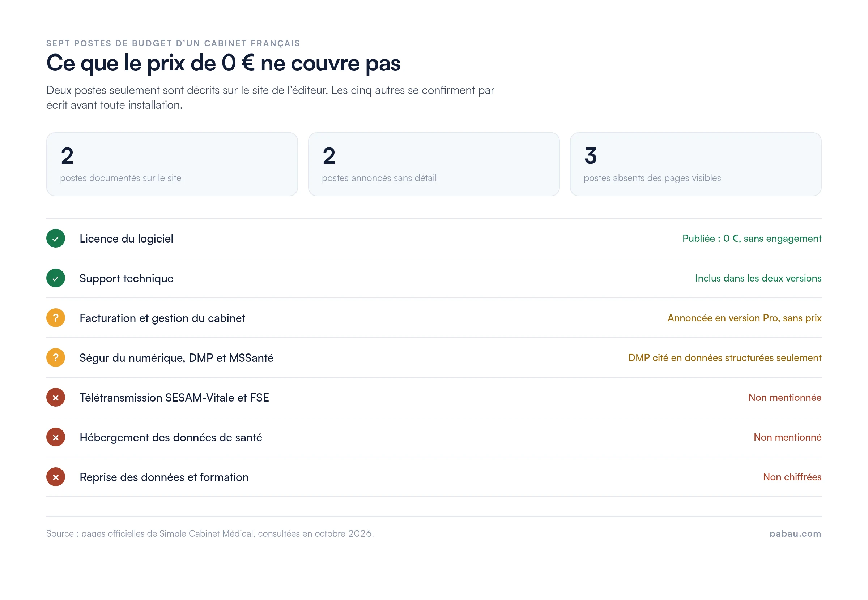Click the 'Non mentionnée' status
868x600 pixels.
pyautogui.click(x=785, y=397)
